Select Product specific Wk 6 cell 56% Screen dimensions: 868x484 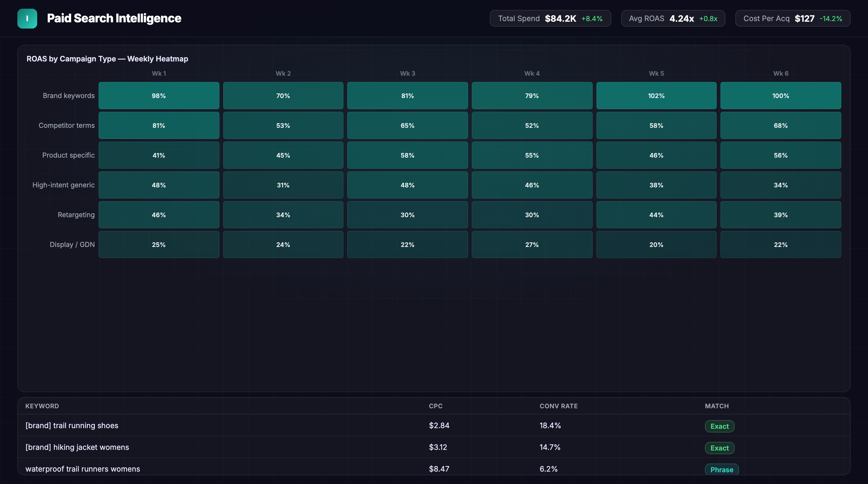coord(781,155)
